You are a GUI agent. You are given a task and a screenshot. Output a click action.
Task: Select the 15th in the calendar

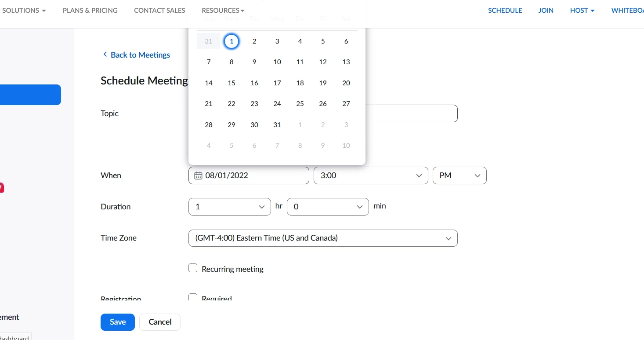coord(232,83)
